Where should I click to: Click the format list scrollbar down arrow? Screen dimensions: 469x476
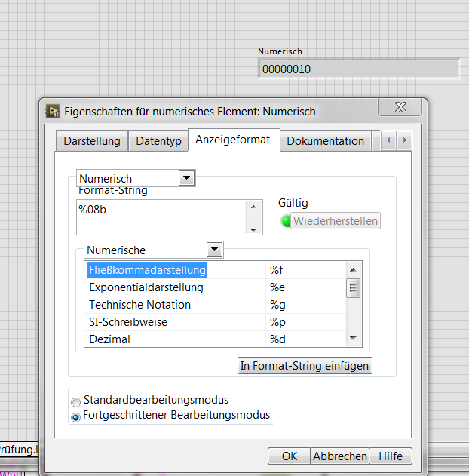point(353,338)
